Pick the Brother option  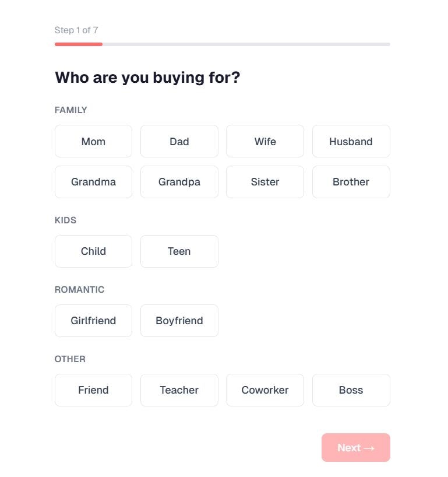(351, 182)
